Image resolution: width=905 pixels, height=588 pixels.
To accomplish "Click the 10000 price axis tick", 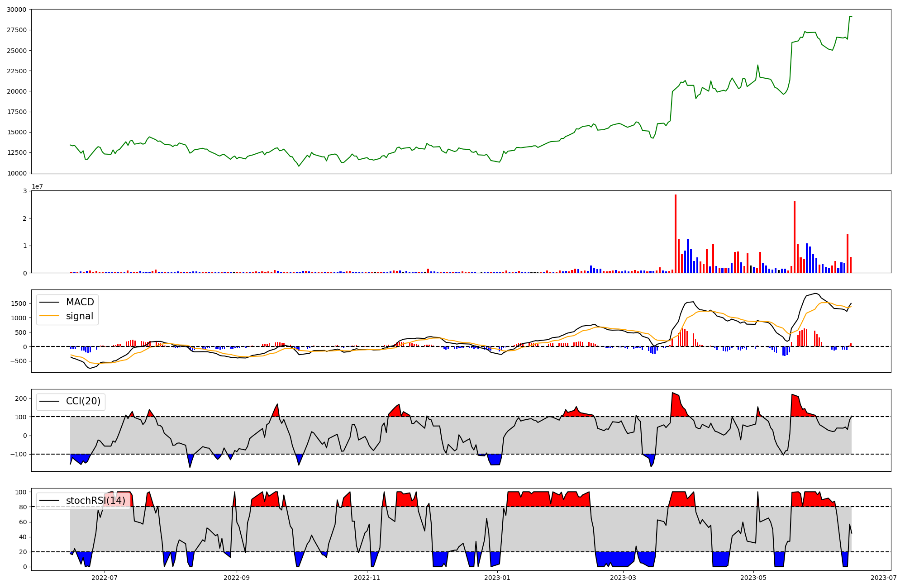I will tap(16, 173).
